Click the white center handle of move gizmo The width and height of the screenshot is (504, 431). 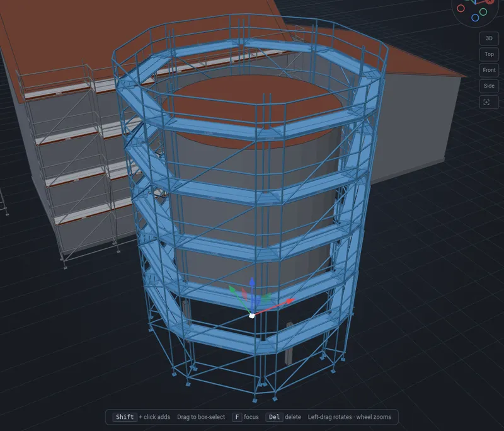tap(252, 315)
